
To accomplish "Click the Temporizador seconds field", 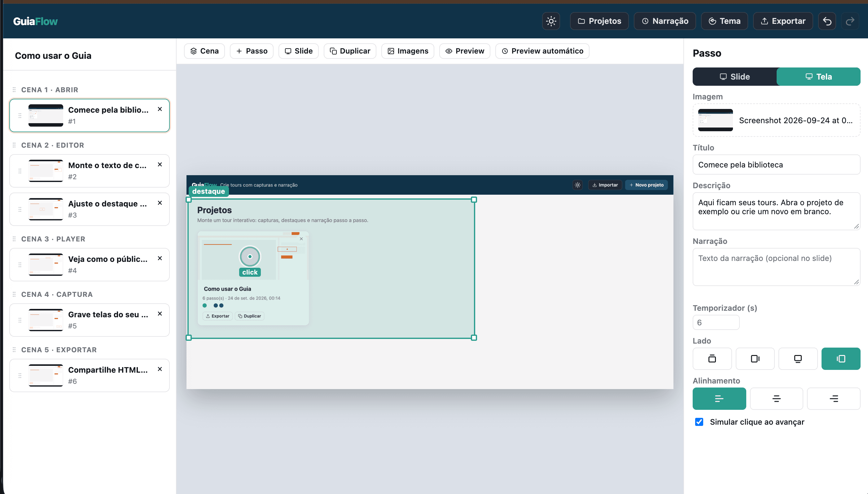I will coord(716,322).
